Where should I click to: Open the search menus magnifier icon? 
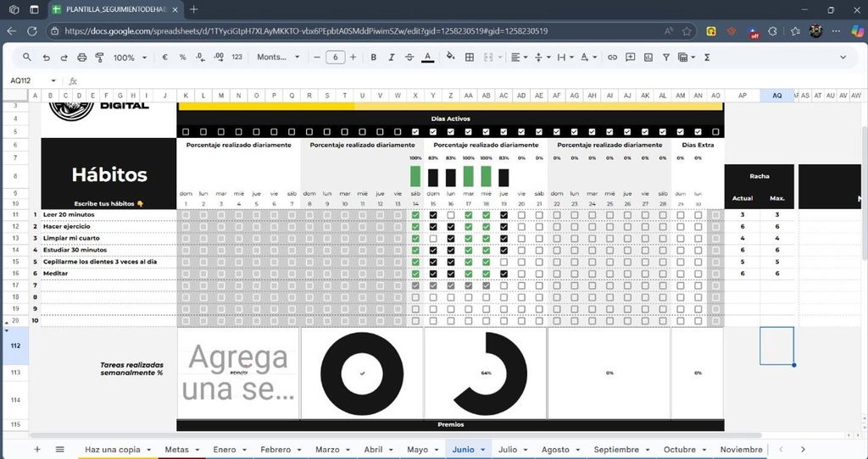26,57
